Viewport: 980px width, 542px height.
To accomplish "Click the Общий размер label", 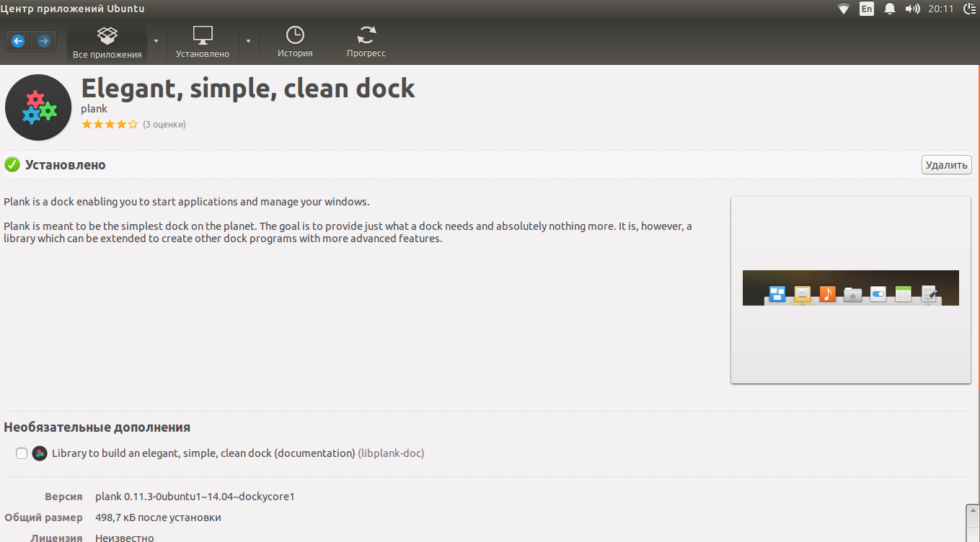I will (44, 517).
